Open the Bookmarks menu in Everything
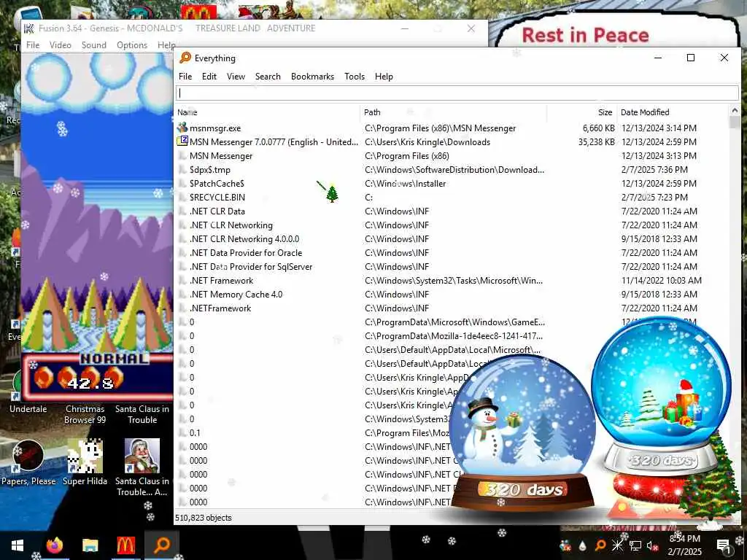 click(x=312, y=76)
